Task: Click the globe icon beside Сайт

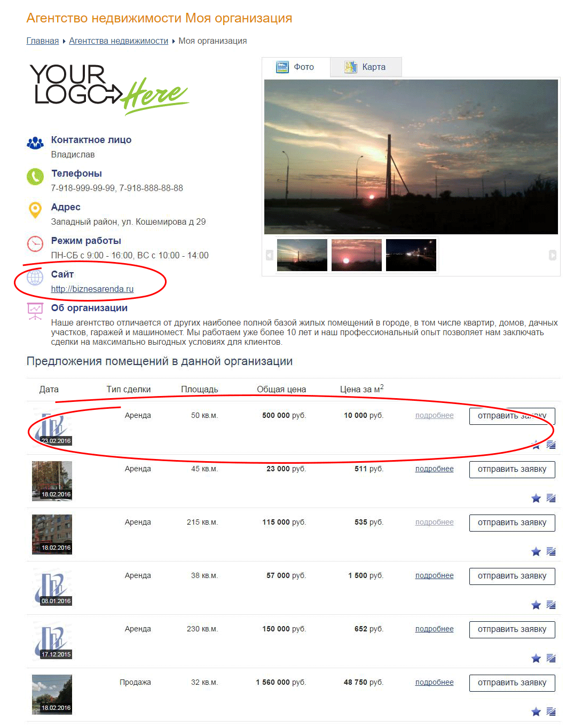Action: pyautogui.click(x=35, y=278)
